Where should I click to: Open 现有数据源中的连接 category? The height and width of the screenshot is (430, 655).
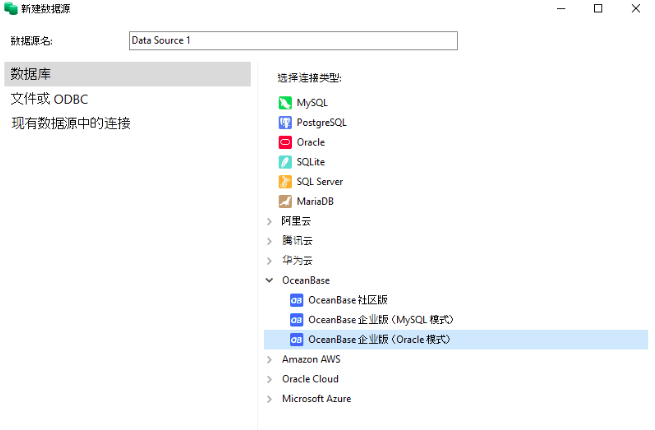(x=71, y=123)
